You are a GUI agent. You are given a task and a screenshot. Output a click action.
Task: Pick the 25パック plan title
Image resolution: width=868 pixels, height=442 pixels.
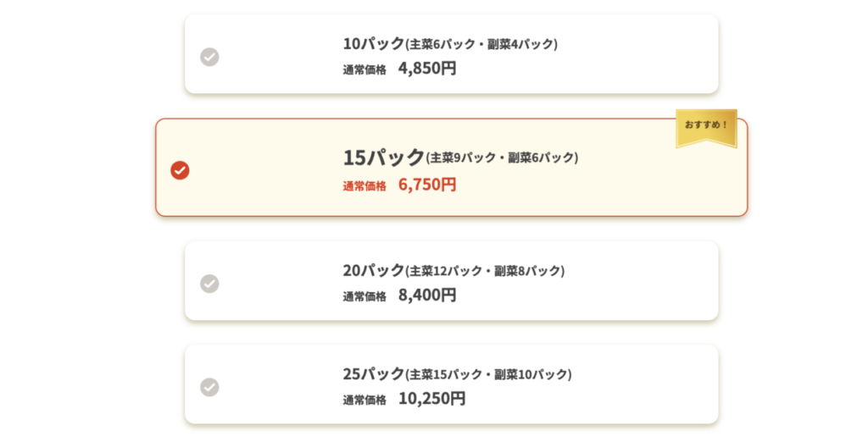(x=374, y=373)
